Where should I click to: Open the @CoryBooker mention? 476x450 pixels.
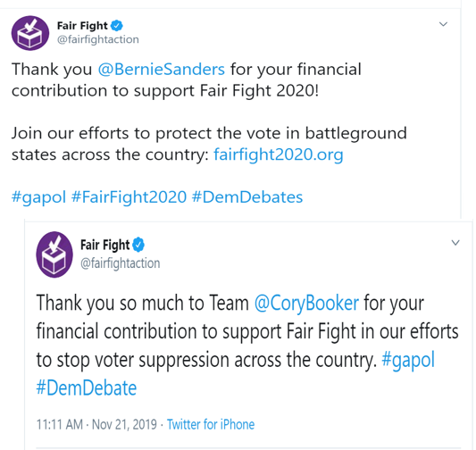point(306,303)
